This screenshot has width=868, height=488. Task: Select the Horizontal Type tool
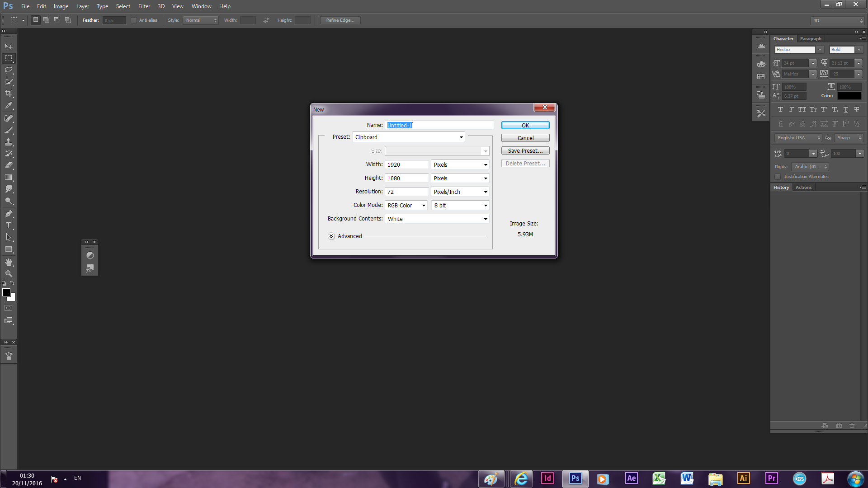9,225
